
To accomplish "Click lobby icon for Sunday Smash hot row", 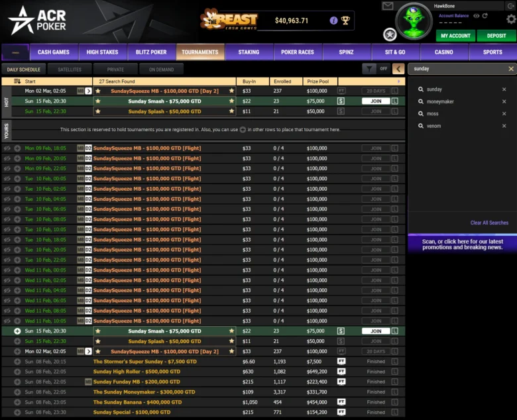I will (394, 101).
